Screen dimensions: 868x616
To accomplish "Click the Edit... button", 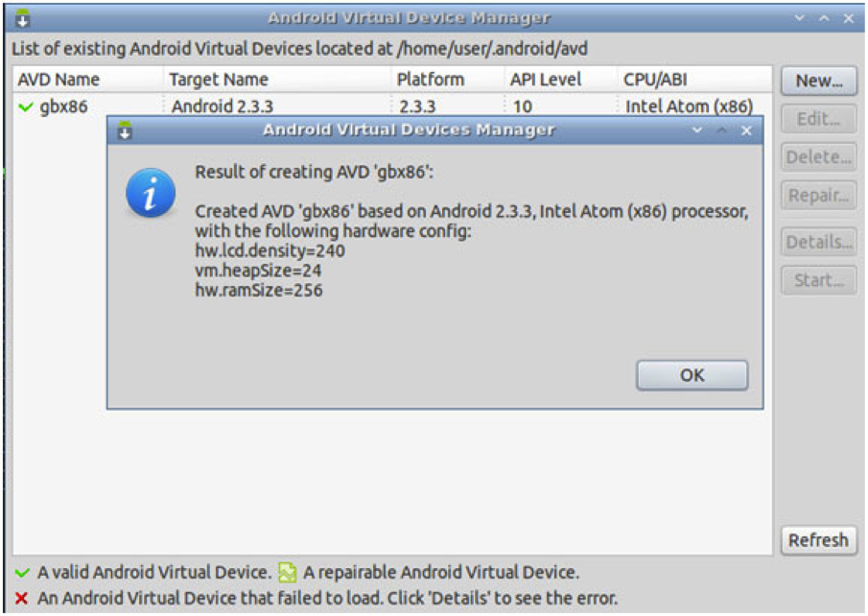I will [x=818, y=119].
